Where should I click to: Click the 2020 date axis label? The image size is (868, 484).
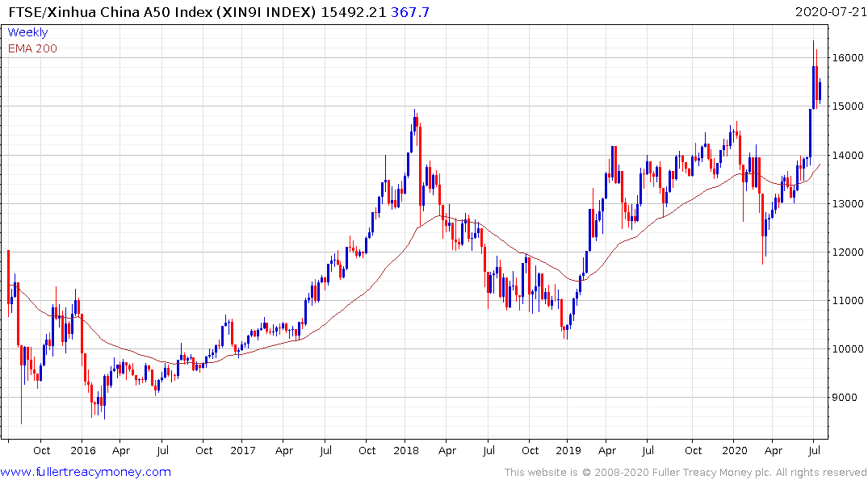coord(735,450)
